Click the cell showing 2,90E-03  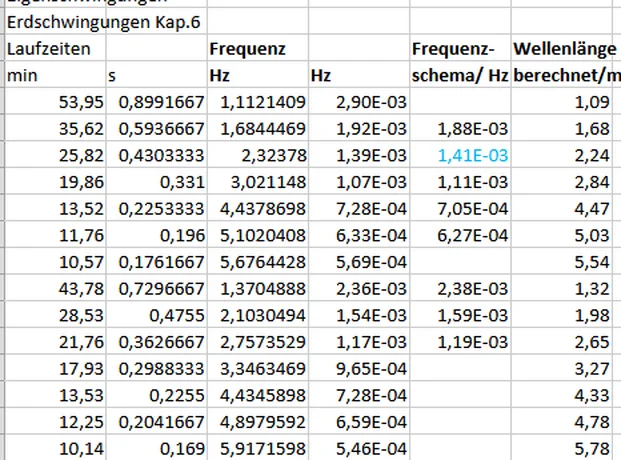(x=359, y=102)
